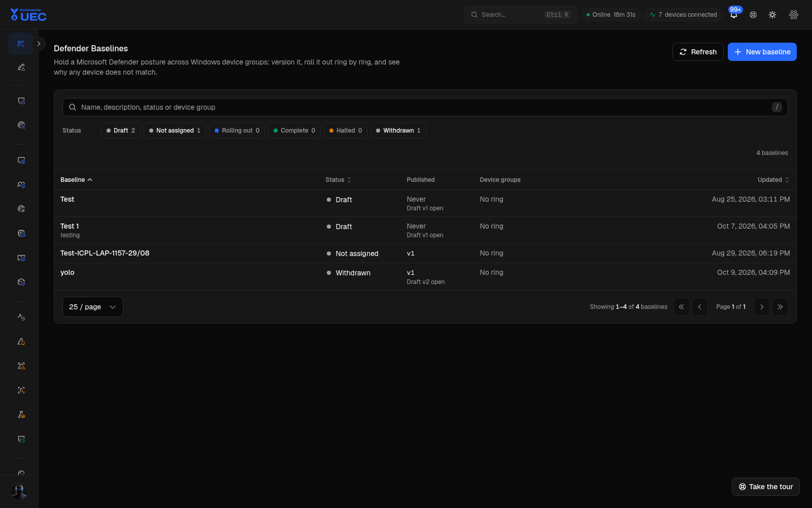Screen dimensions: 812x508
Task: Open the activity history sidebar icon
Action: (x=21, y=317)
